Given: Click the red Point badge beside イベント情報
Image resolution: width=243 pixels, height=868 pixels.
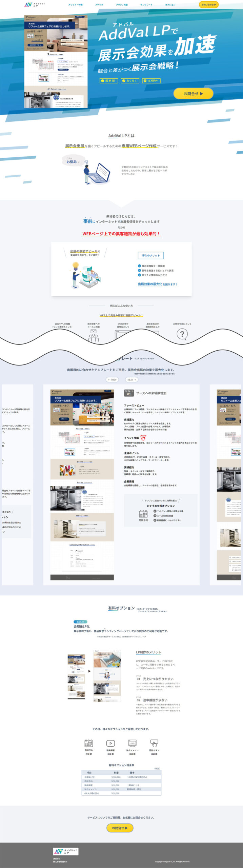Looking at the screenshot, I should [143, 437].
